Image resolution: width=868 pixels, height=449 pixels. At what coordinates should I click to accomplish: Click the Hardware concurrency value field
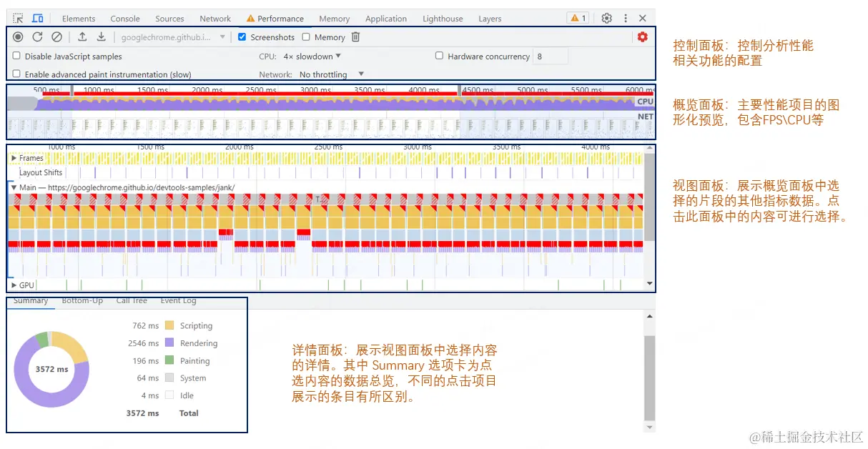click(x=551, y=56)
